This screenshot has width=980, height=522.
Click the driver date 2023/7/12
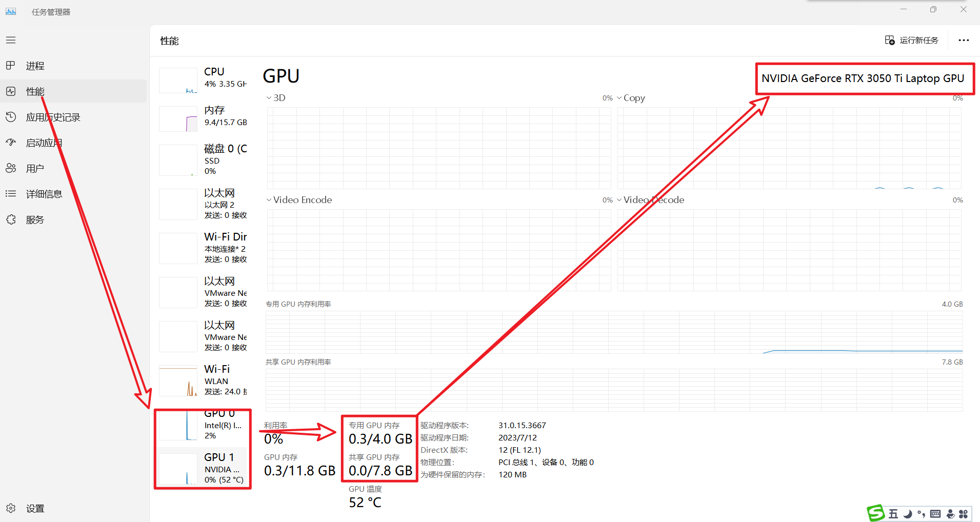(517, 438)
